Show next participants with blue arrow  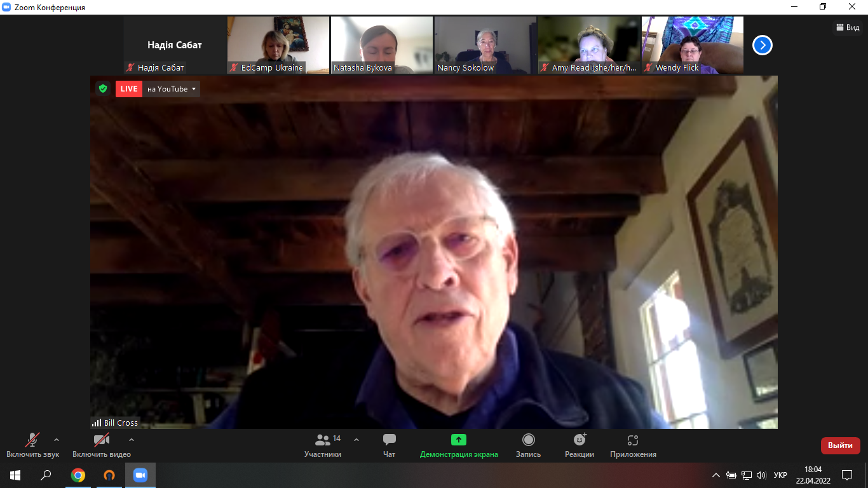762,45
